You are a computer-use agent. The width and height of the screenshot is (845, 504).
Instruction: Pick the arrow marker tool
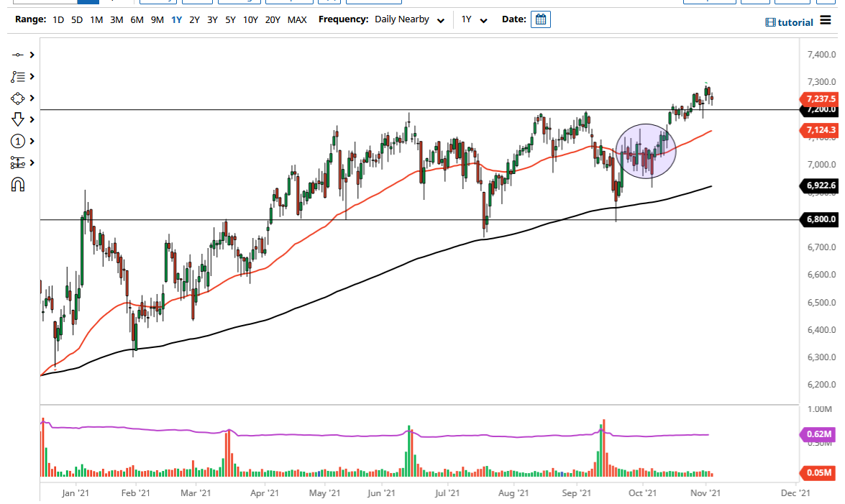pos(18,119)
